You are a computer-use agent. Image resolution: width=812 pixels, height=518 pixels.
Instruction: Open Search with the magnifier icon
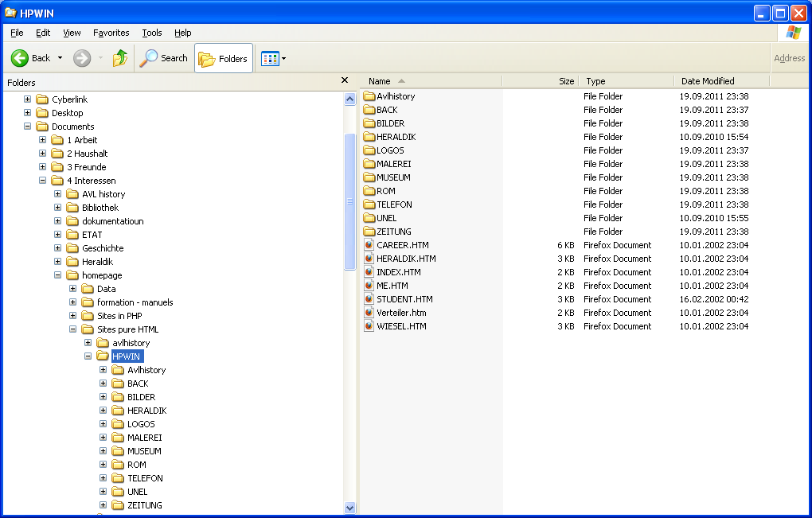(149, 58)
